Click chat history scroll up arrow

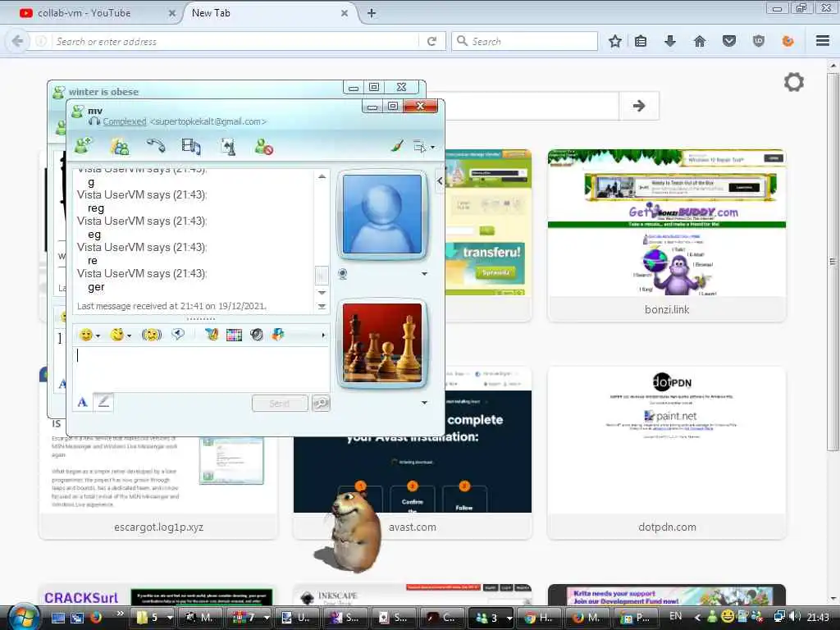[x=322, y=176]
